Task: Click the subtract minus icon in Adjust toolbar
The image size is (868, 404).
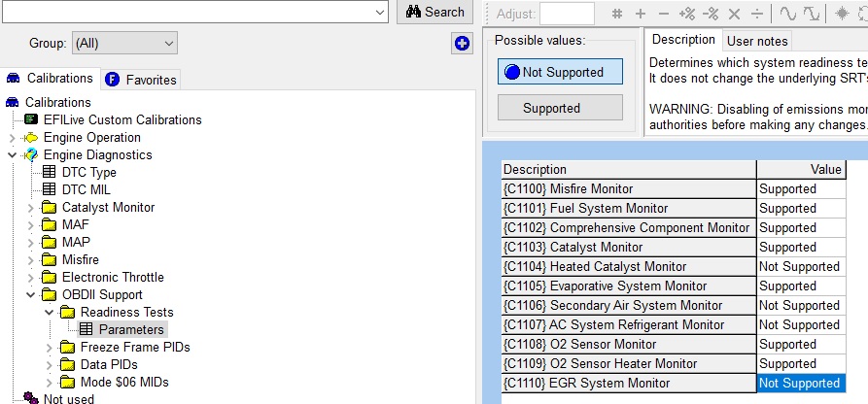Action: pos(663,14)
